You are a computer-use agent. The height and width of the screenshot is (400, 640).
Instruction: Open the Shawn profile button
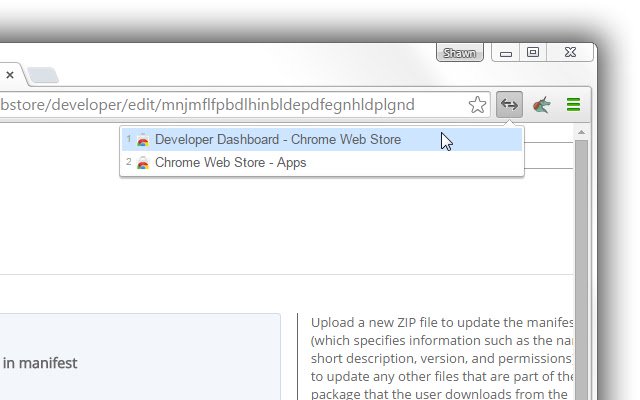(460, 53)
